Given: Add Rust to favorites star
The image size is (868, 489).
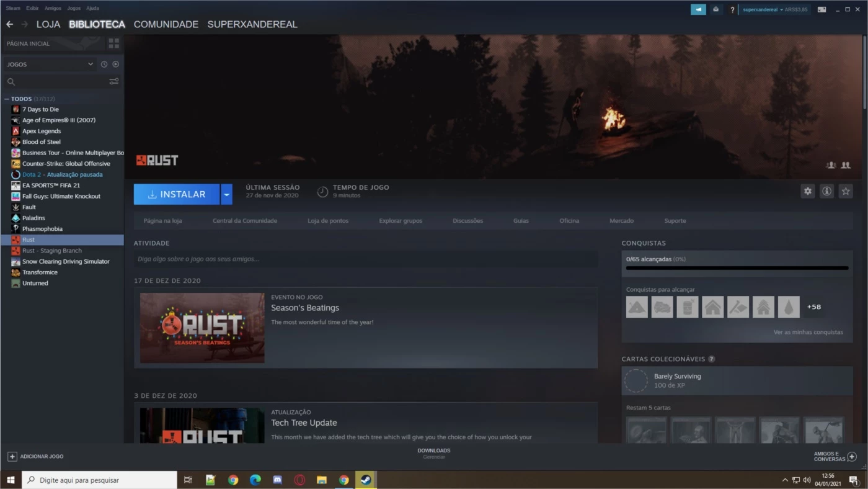Looking at the screenshot, I should click(x=846, y=191).
